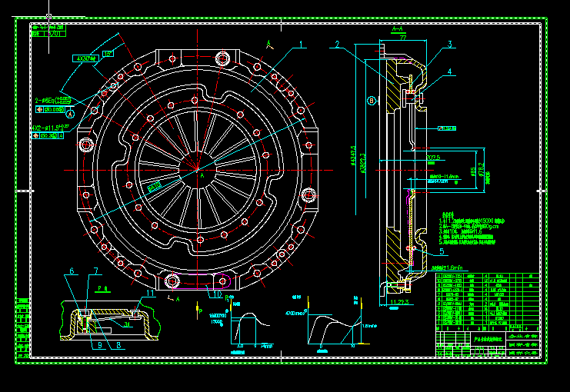Select part balloon number 2

point(338,45)
